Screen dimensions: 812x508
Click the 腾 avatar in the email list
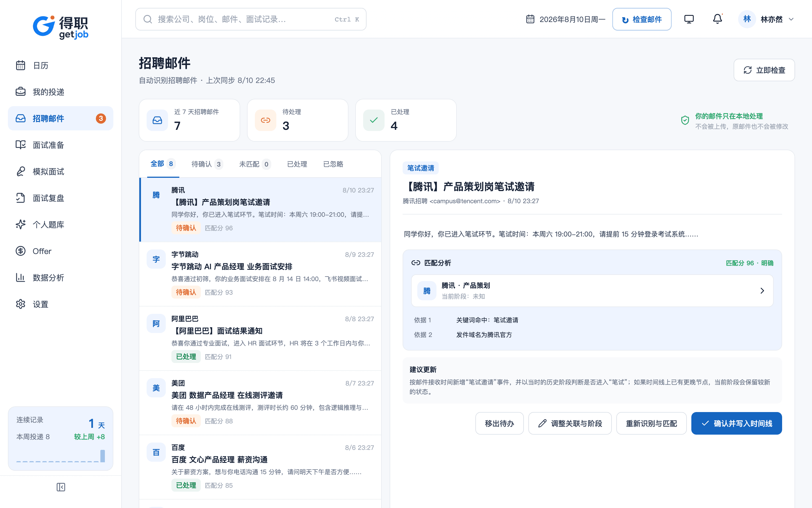click(x=156, y=195)
